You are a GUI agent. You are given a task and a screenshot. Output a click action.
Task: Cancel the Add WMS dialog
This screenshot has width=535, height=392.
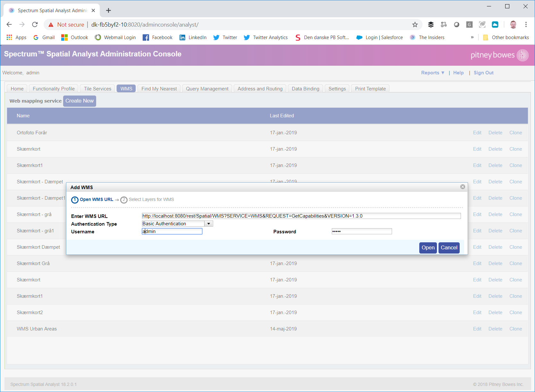449,248
